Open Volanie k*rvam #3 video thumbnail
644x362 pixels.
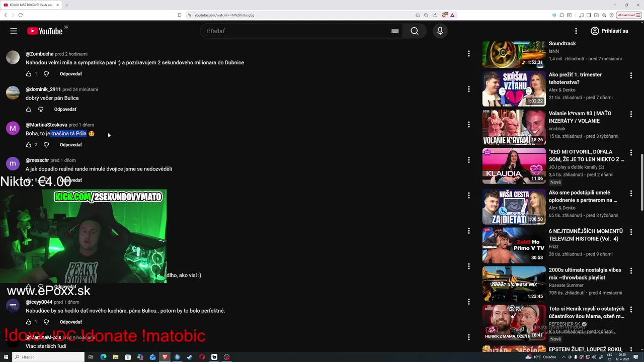pyautogui.click(x=514, y=128)
